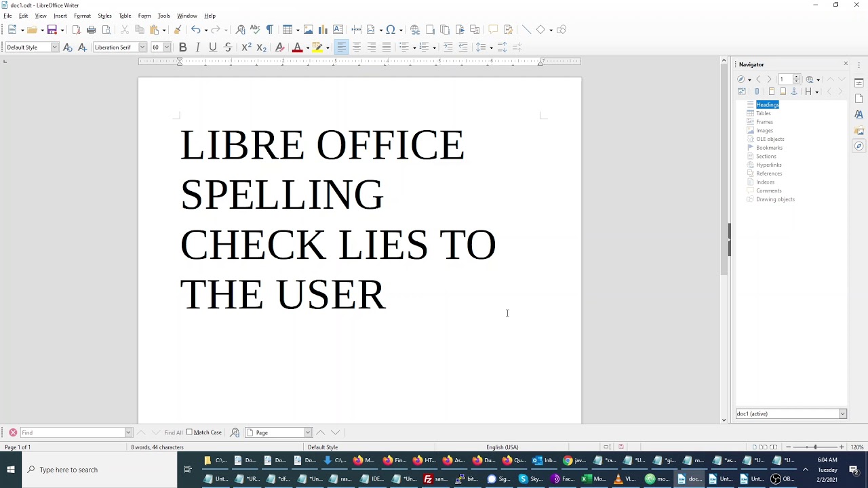
Task: Select the Insert Line tool
Action: 526,30
